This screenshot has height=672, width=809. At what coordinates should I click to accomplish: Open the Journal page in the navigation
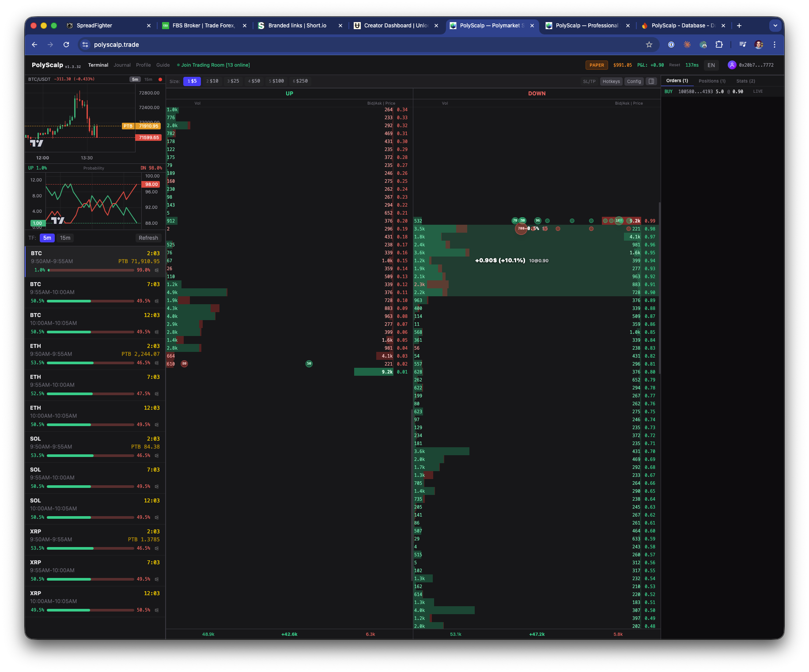pyautogui.click(x=122, y=65)
